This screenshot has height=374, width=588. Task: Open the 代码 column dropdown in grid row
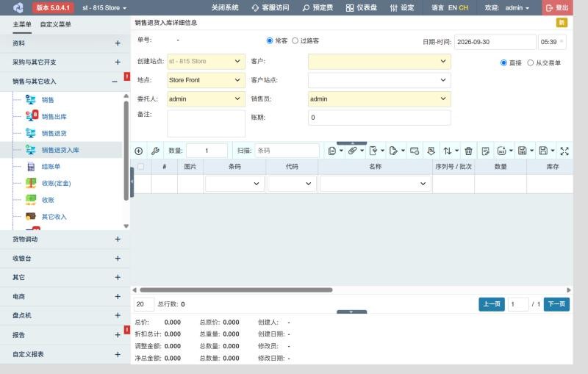[292, 184]
